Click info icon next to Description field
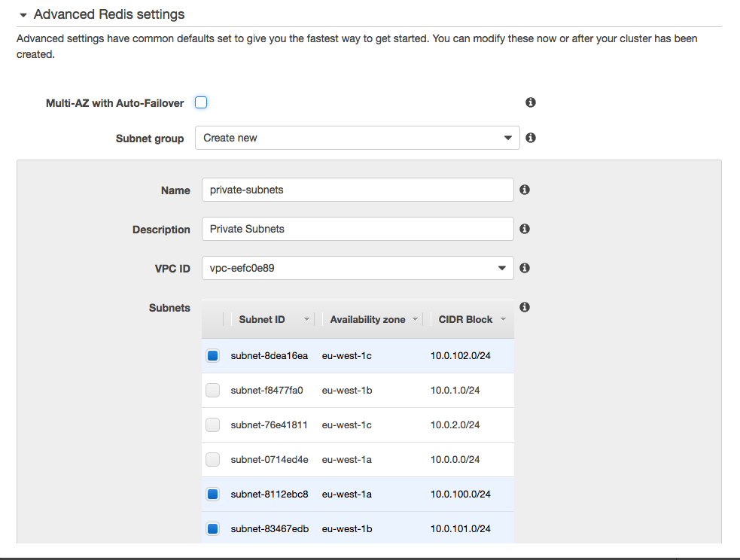740x560 pixels. point(525,229)
